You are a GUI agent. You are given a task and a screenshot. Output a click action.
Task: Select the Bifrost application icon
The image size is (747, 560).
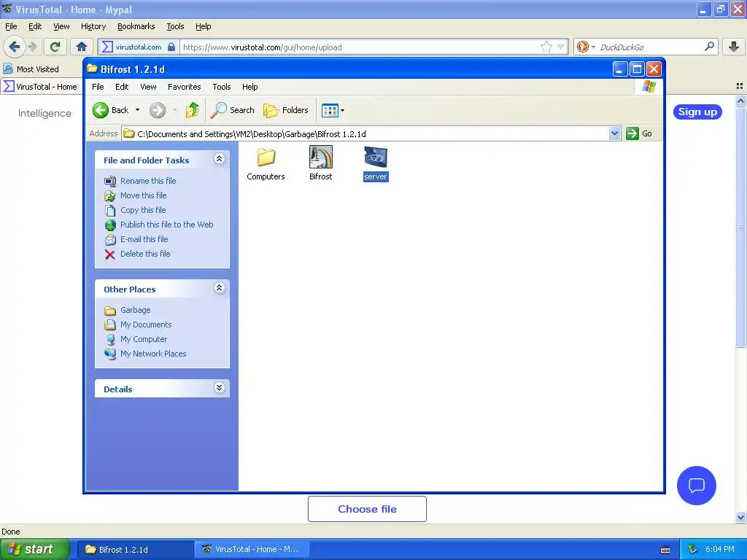pos(321,163)
